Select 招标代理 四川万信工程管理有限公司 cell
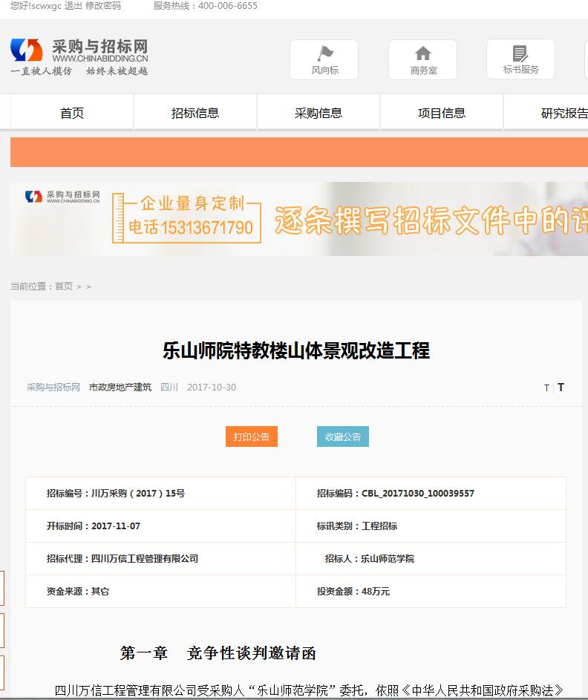588x700 pixels. pyautogui.click(x=160, y=558)
